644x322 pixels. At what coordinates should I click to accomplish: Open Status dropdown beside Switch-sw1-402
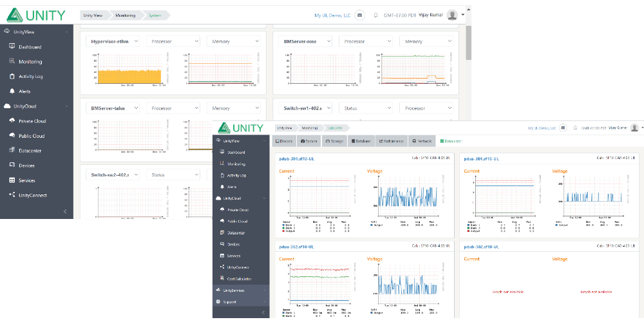pos(366,108)
